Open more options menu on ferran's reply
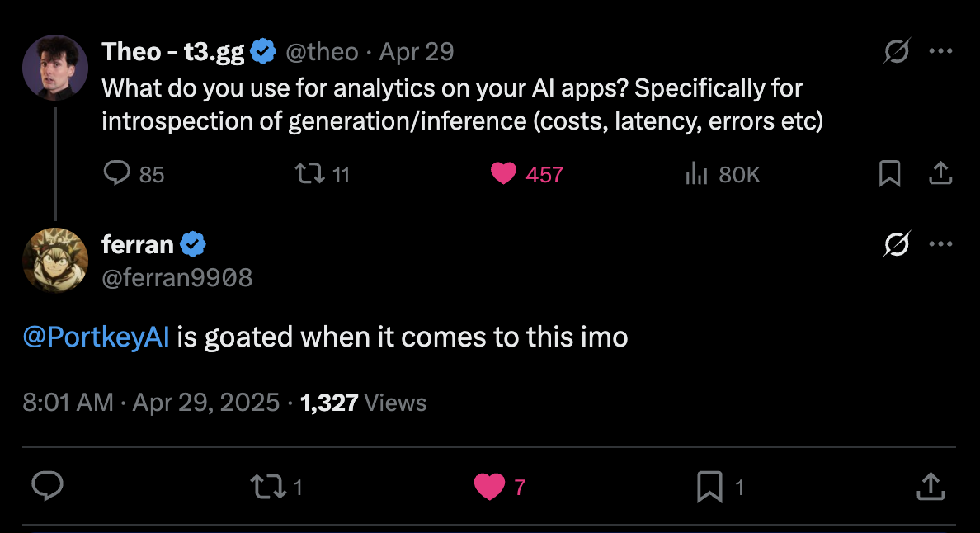Image resolution: width=980 pixels, height=533 pixels. (x=940, y=244)
